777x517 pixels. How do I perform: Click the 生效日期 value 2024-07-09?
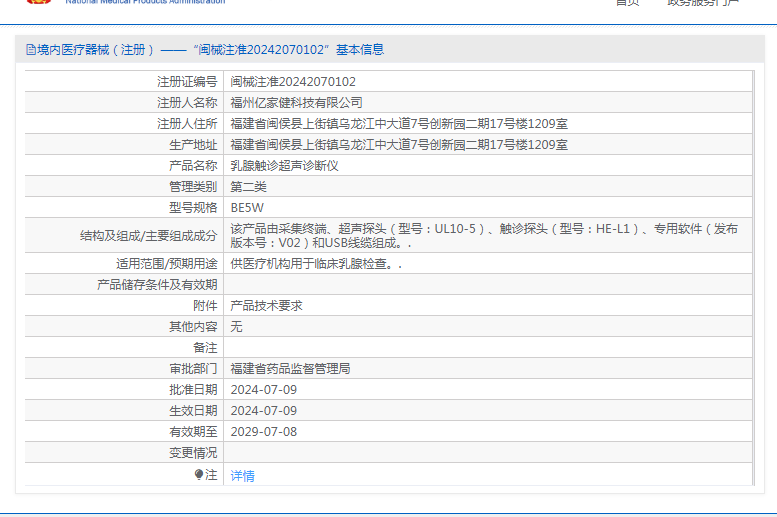(x=264, y=411)
